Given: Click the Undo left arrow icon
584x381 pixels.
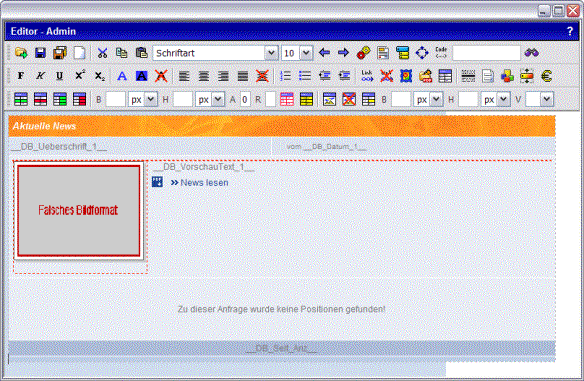Looking at the screenshot, I should coord(324,53).
